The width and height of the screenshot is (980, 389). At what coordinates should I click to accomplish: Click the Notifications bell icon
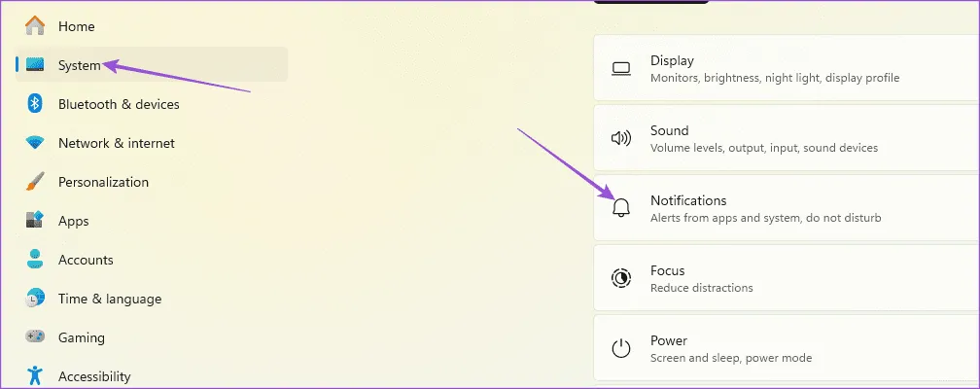point(620,208)
